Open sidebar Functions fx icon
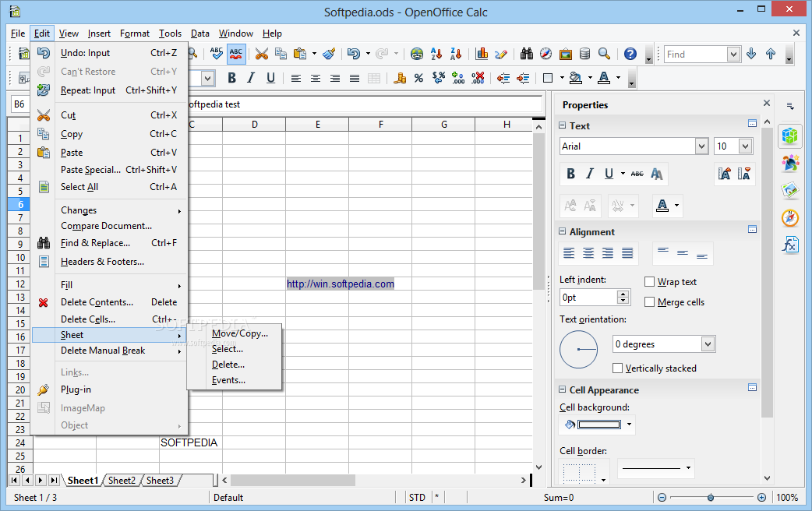The width and height of the screenshot is (812, 511). click(790, 244)
